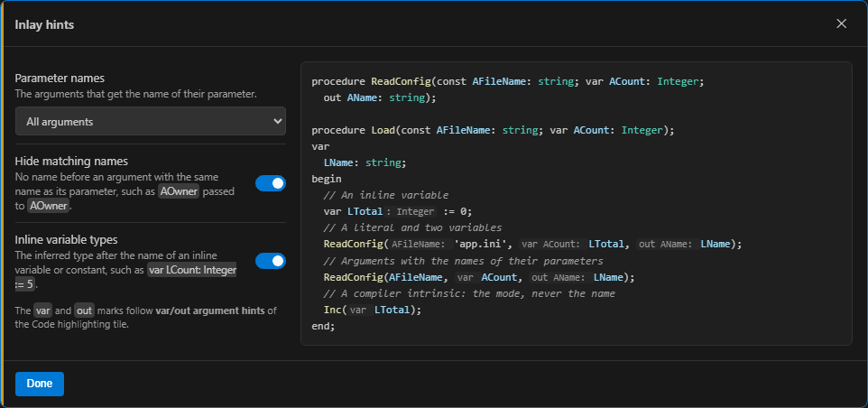Click the '// A literal and two variables' comment
Screen dimensions: 868x408
(412, 227)
